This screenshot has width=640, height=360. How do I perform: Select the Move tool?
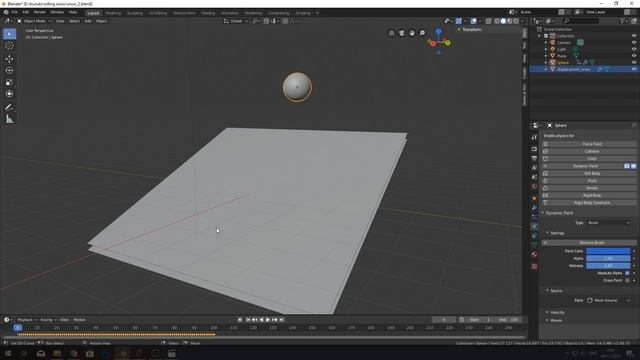pos(9,59)
